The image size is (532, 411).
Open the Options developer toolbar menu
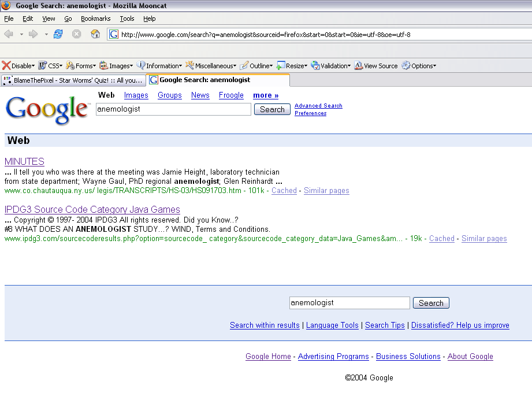(419, 65)
